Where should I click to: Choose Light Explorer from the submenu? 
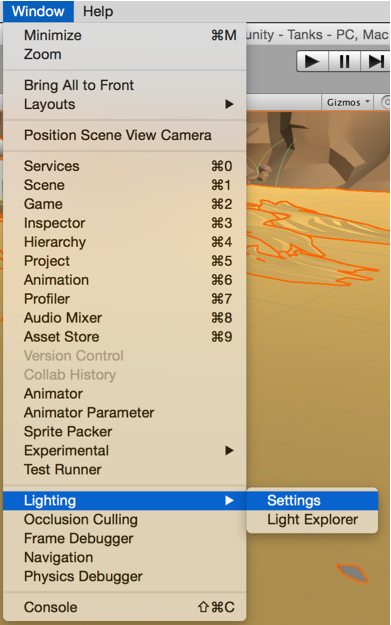312,520
